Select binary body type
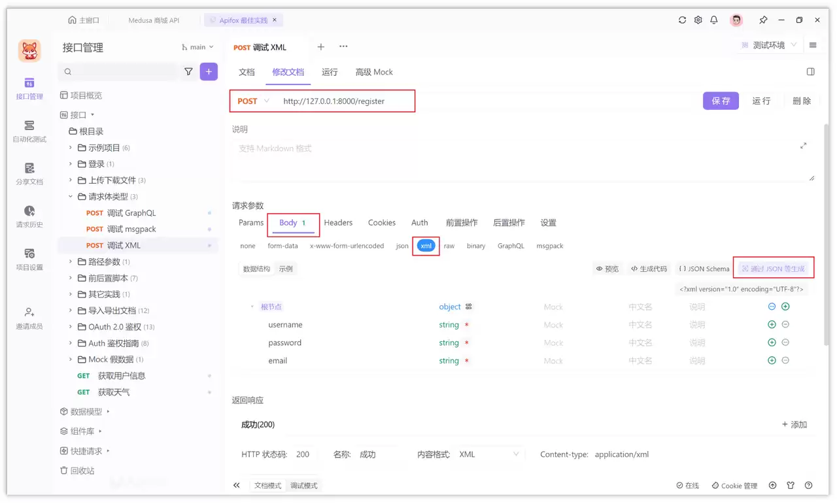 click(x=476, y=246)
